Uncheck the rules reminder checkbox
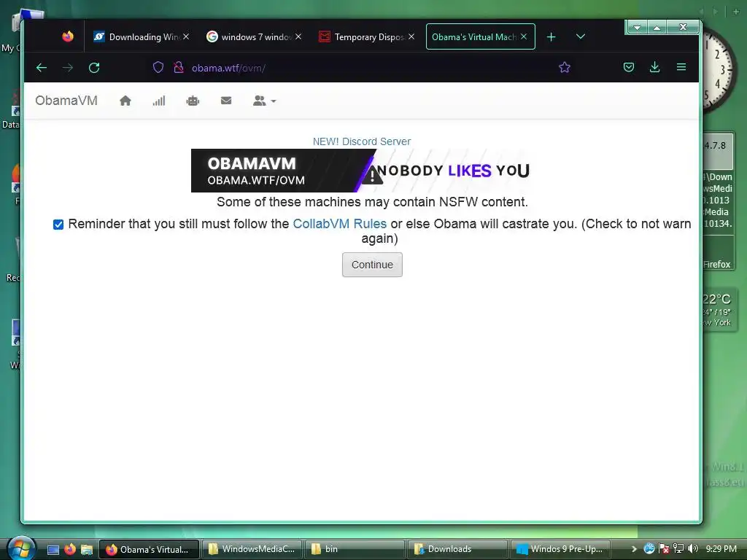The image size is (747, 560). click(x=58, y=225)
